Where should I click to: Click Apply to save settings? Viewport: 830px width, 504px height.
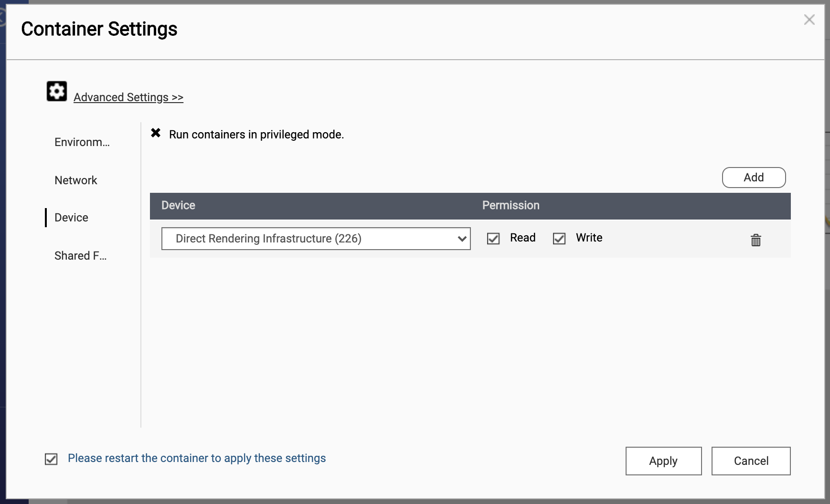(x=663, y=461)
